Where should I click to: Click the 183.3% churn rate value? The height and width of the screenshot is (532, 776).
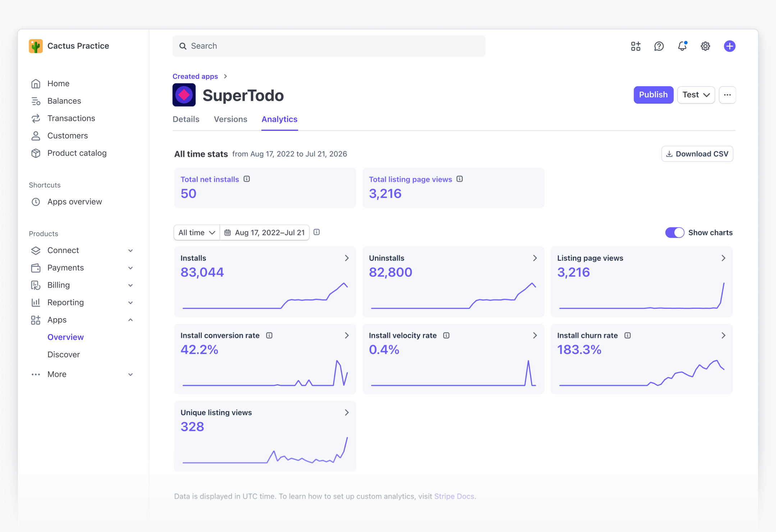(x=579, y=350)
